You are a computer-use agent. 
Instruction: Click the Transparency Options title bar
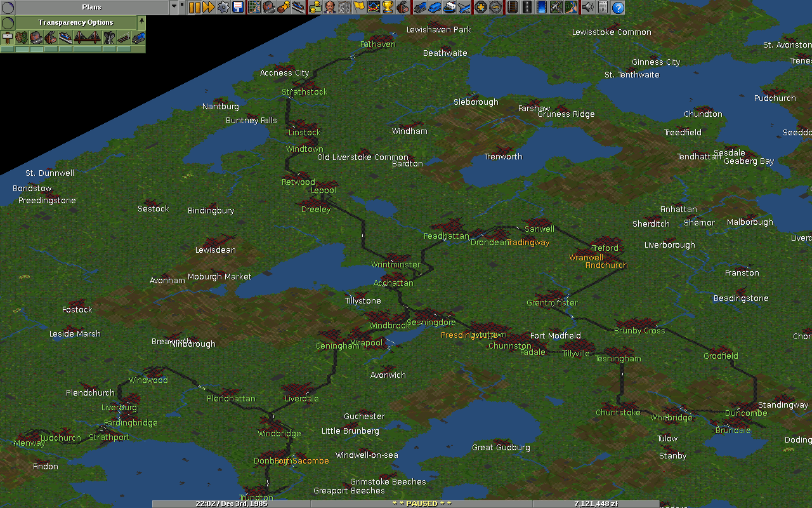point(76,22)
